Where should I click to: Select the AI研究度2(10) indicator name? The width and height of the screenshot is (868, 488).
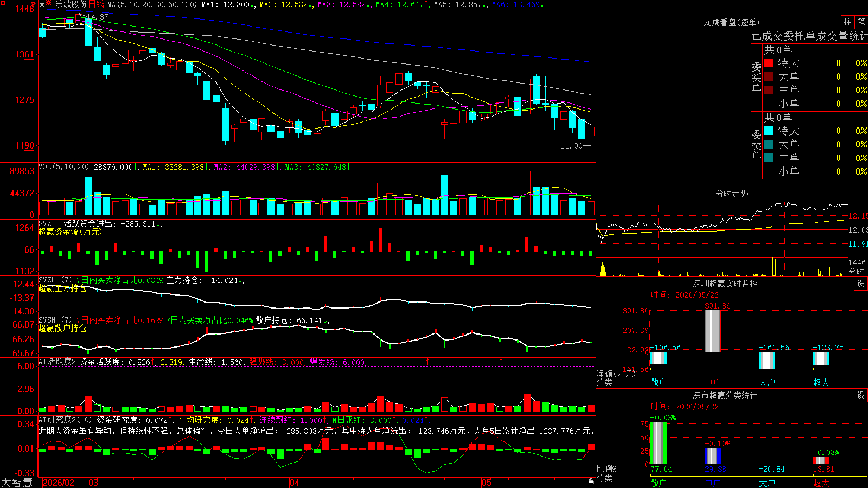(65, 420)
